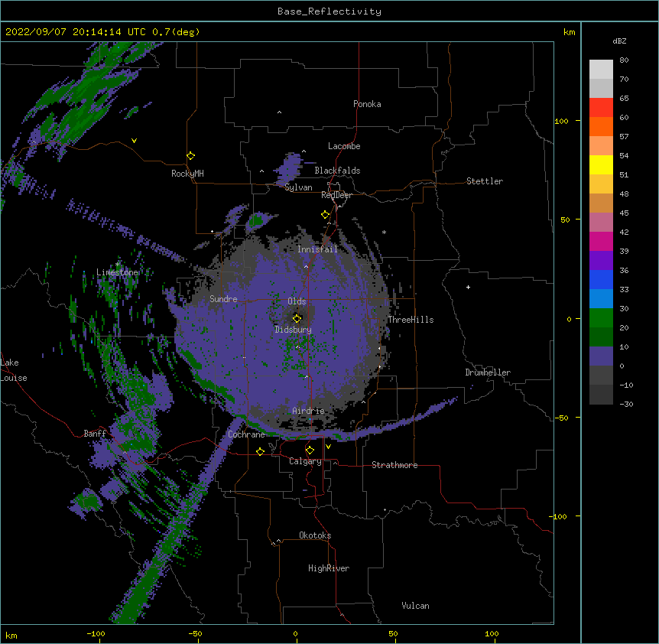The width and height of the screenshot is (659, 644).
Task: Click the yellow radar site marker near Didsbury
Action: point(297,318)
